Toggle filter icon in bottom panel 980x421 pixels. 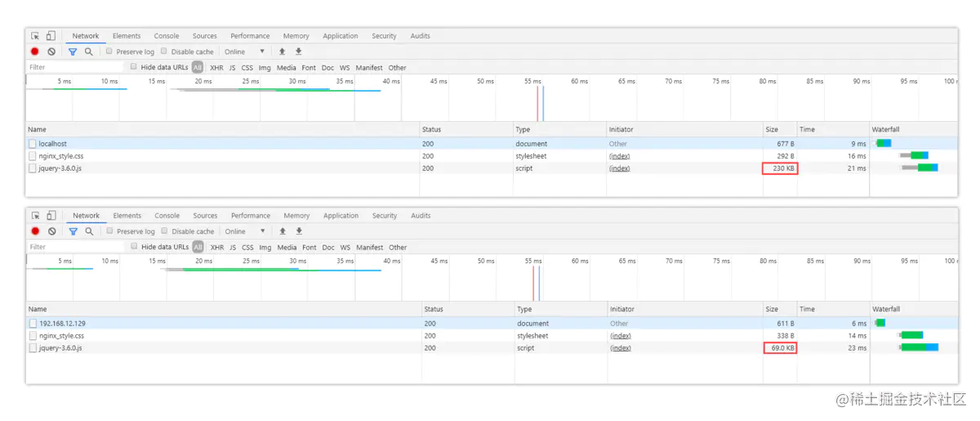(x=73, y=231)
